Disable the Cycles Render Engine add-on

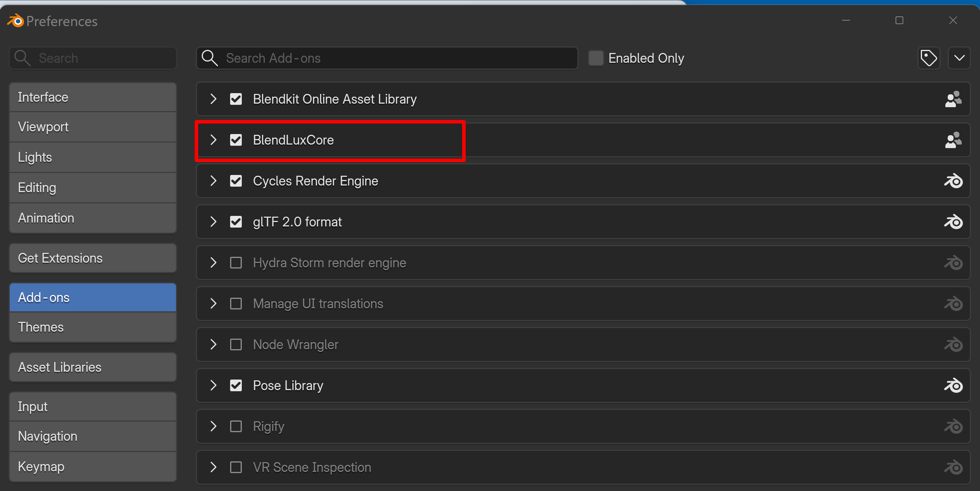(x=236, y=181)
